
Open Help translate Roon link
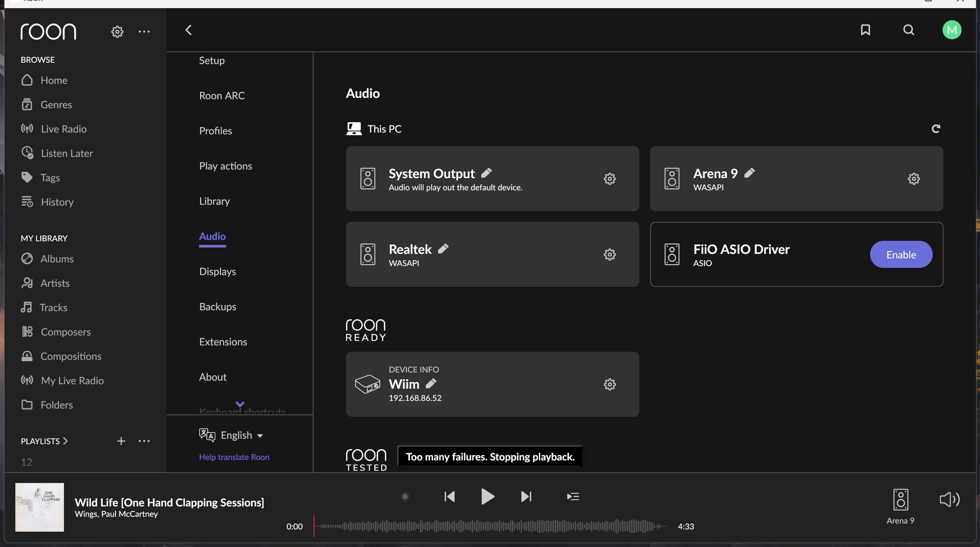tap(234, 457)
